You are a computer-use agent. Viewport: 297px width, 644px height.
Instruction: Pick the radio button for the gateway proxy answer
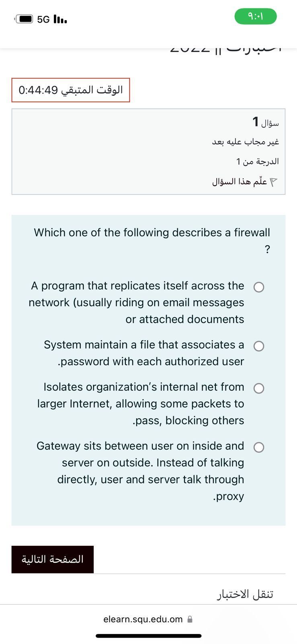tap(259, 448)
